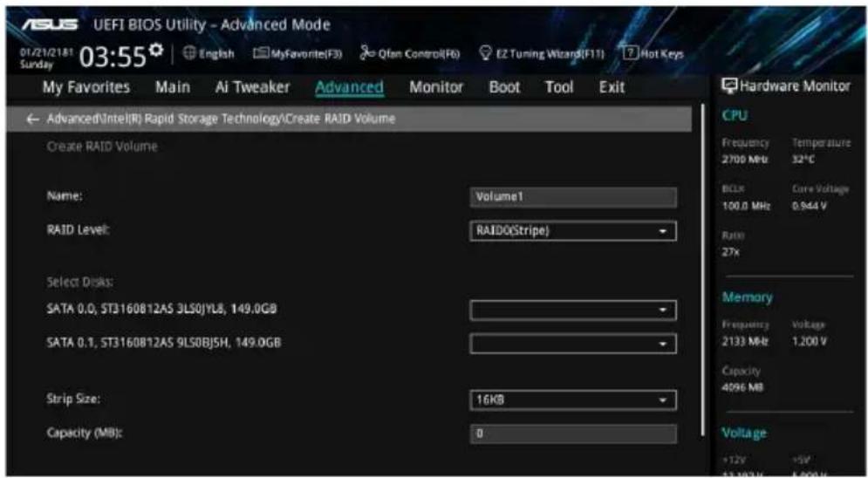Select the SATA 0.1 ST3160812AS disk row
The height and width of the screenshot is (478, 868).
coord(164,343)
